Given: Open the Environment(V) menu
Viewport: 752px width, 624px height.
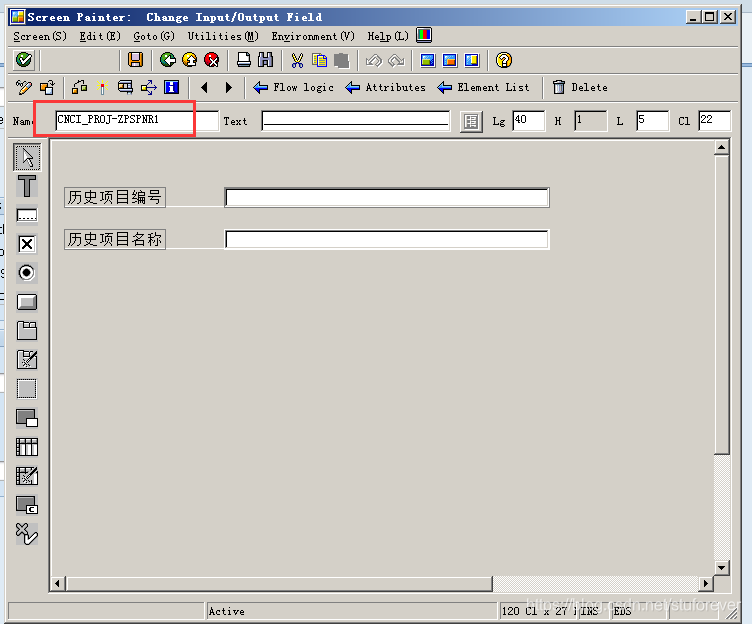Looking at the screenshot, I should [x=313, y=36].
